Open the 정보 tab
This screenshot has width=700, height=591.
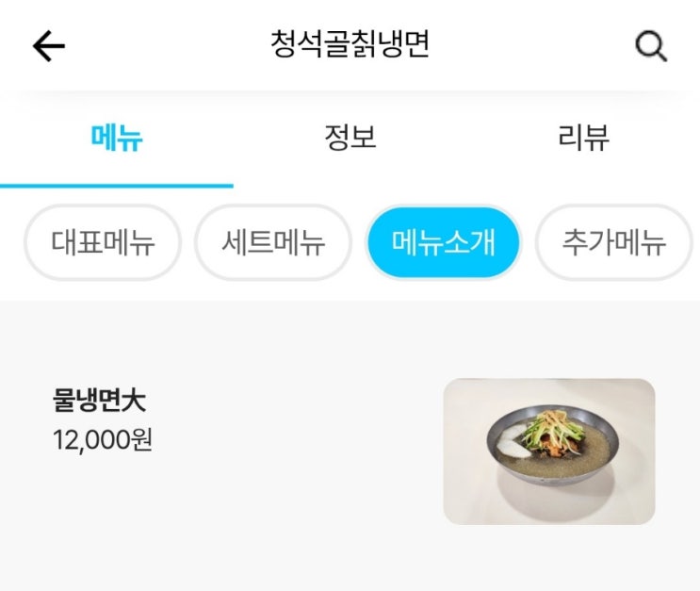tap(350, 139)
